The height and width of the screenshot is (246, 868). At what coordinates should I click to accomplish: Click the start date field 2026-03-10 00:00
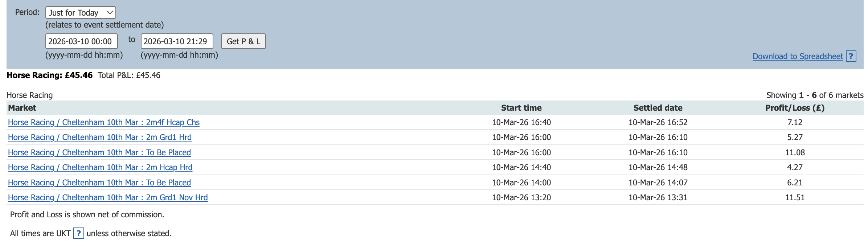(x=81, y=41)
